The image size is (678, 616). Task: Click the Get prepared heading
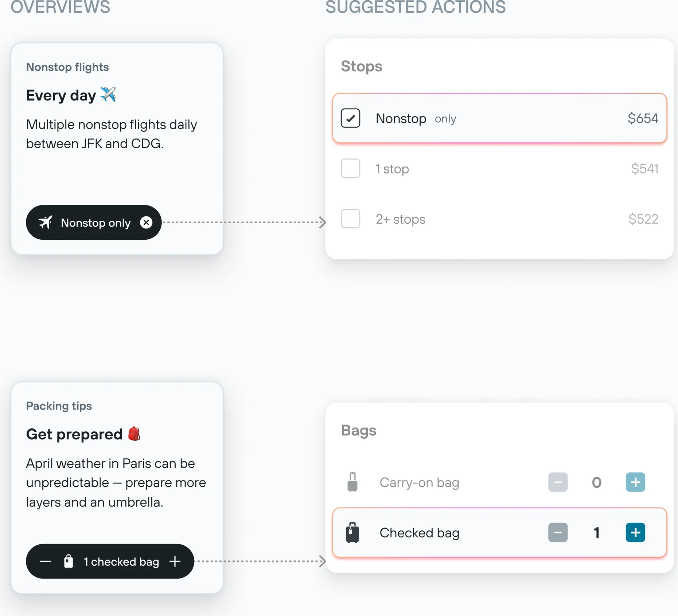pyautogui.click(x=74, y=434)
